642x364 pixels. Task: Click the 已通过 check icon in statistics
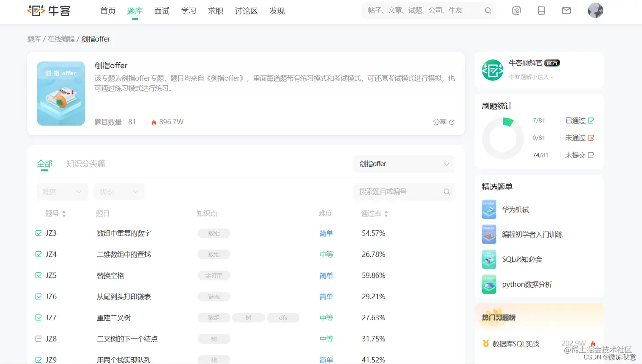pyautogui.click(x=591, y=120)
